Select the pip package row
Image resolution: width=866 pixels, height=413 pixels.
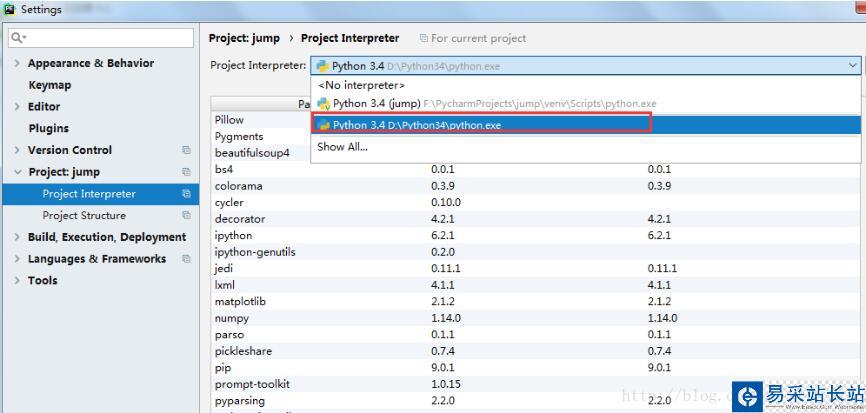point(536,368)
